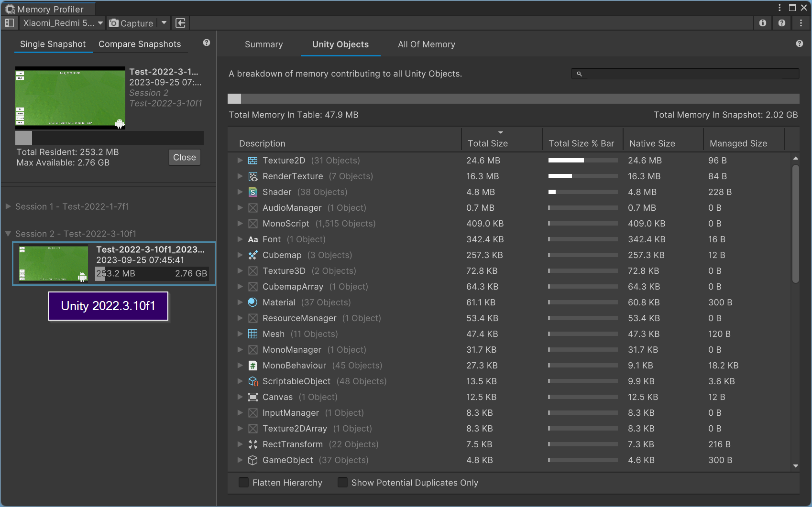The height and width of the screenshot is (507, 812).
Task: Click the info (i) icon in the toolbar
Action: pyautogui.click(x=762, y=22)
